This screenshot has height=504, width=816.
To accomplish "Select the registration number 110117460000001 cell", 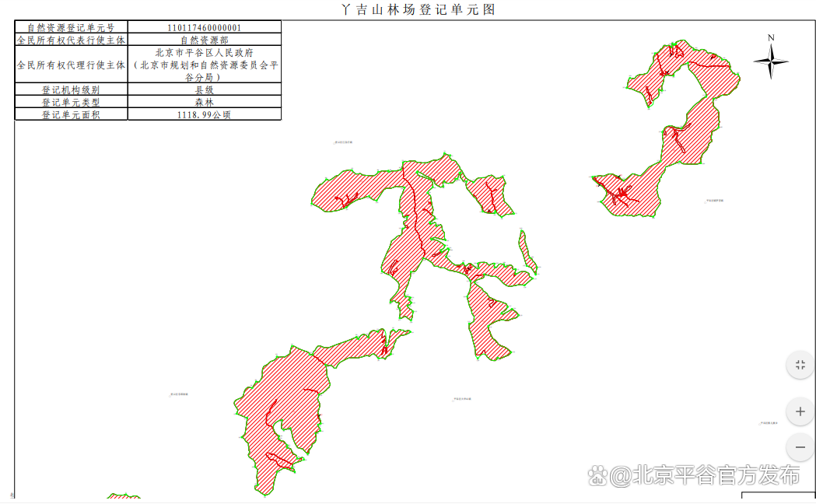I will (x=204, y=27).
